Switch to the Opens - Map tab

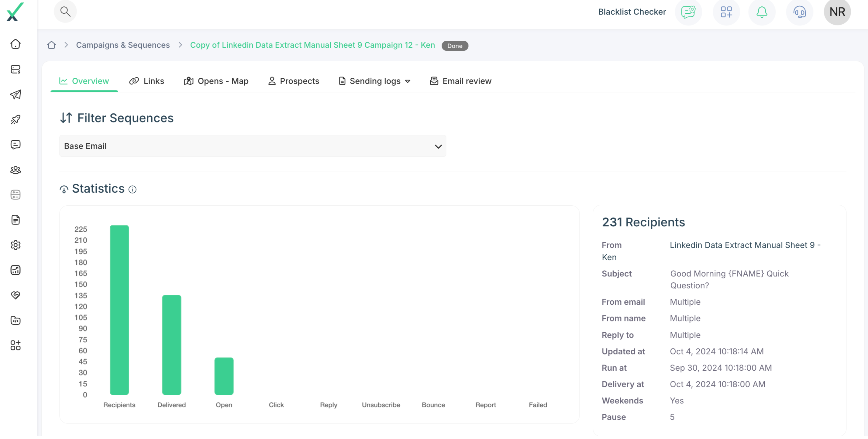(216, 81)
